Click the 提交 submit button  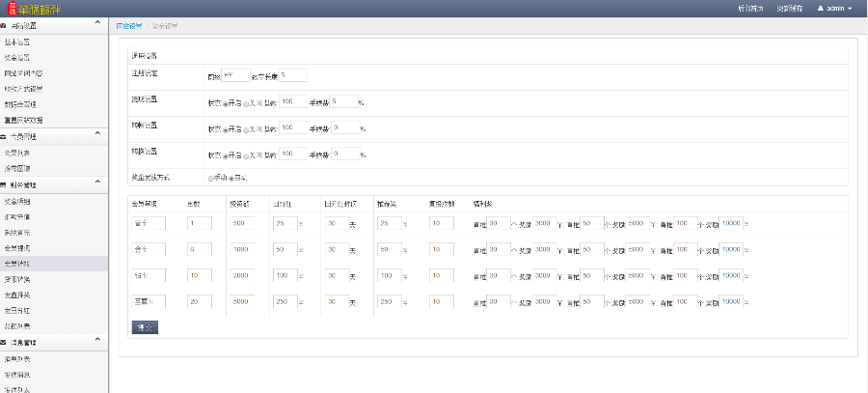145,327
